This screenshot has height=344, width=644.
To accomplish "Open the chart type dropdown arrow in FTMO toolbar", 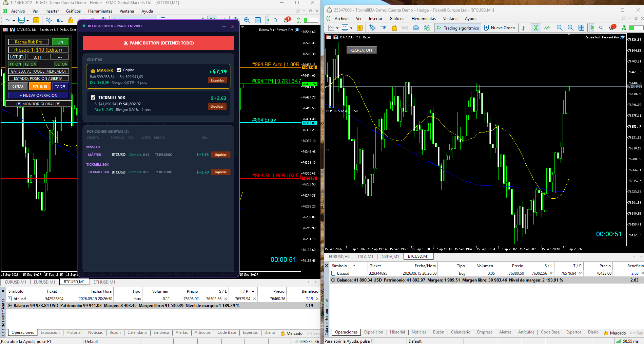I will tap(13, 21).
